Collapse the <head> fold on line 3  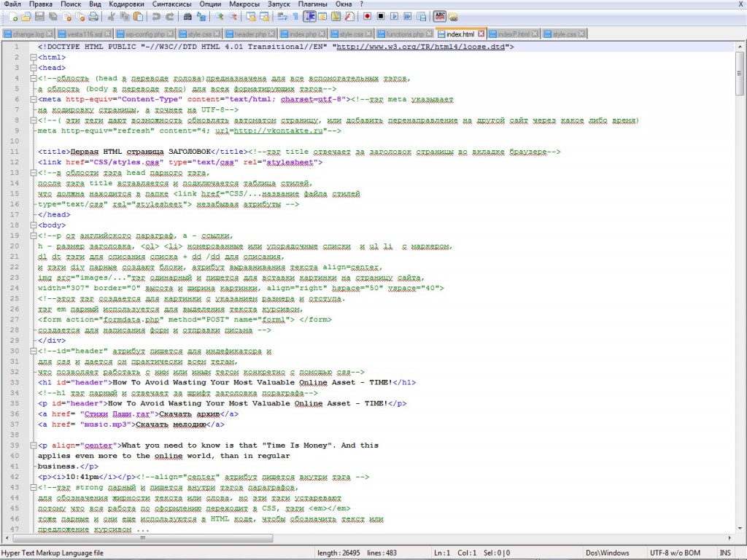pos(34,68)
